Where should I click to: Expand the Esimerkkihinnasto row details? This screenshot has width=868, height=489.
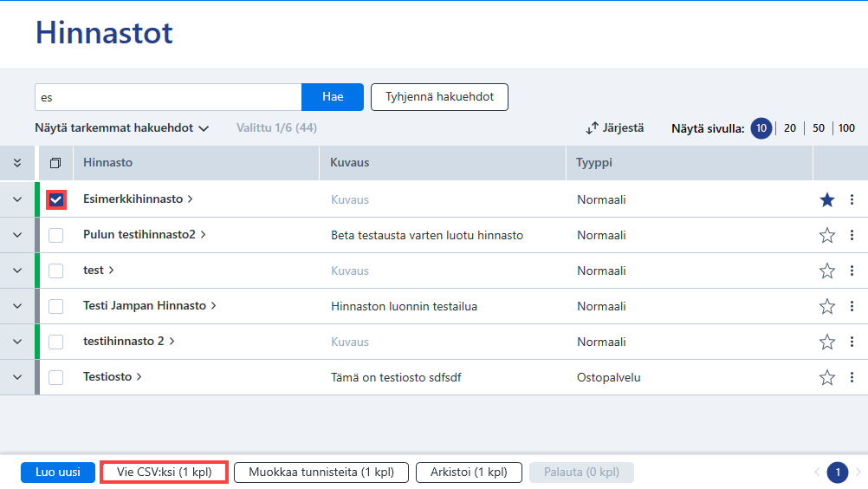coord(17,199)
